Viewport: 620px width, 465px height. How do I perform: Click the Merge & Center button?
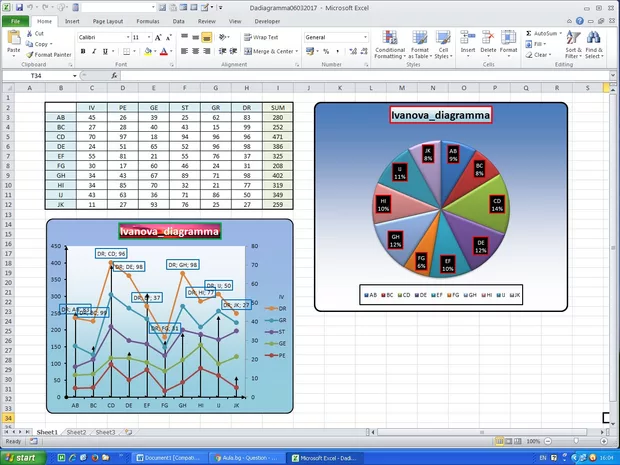271,51
